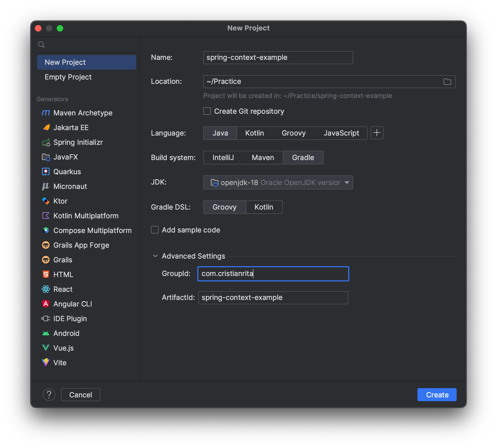This screenshot has width=497, height=448.
Task: Browse for location with folder icon
Action: (x=447, y=82)
